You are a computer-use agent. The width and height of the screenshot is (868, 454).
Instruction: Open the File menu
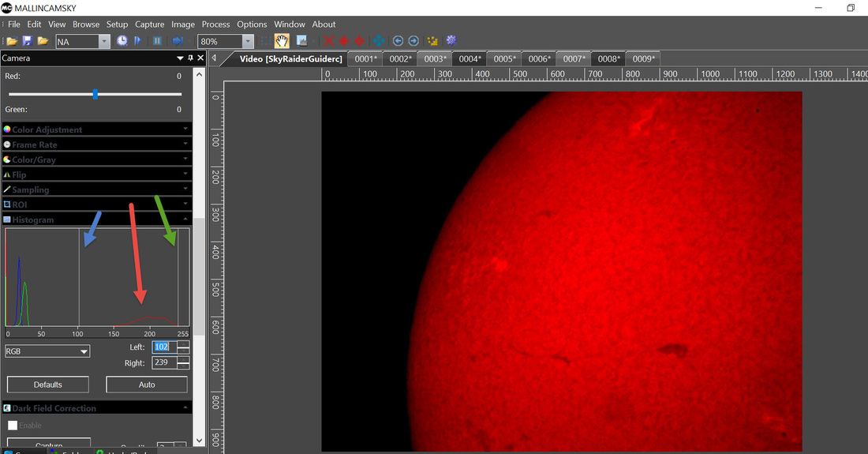[14, 24]
